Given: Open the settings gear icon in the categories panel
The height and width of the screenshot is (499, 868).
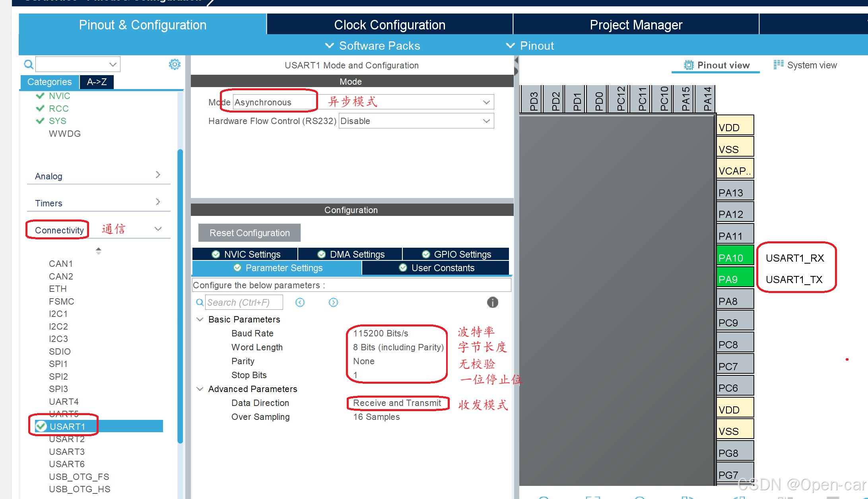Looking at the screenshot, I should [x=175, y=64].
